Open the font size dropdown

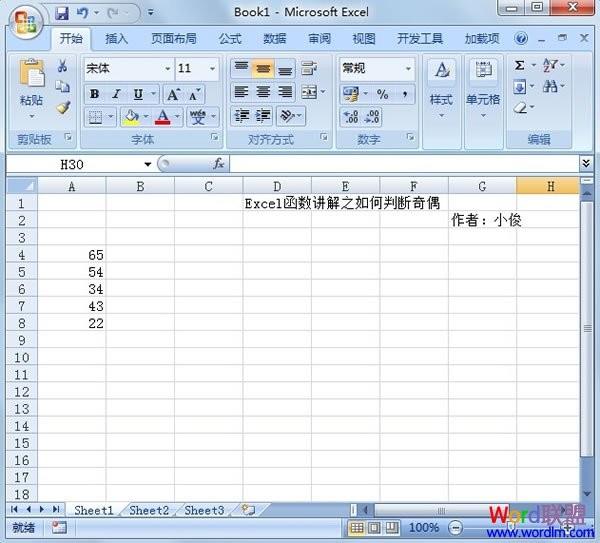pyautogui.click(x=212, y=69)
